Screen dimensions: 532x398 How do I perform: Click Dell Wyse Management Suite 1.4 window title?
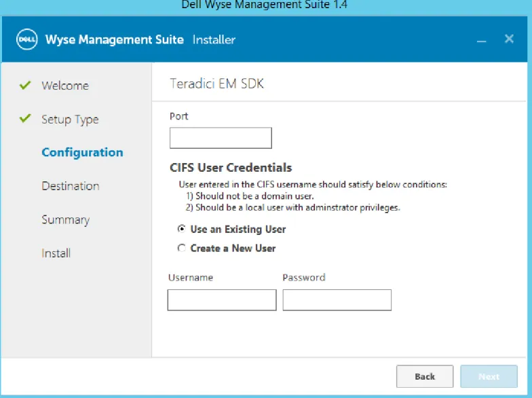pos(265,5)
